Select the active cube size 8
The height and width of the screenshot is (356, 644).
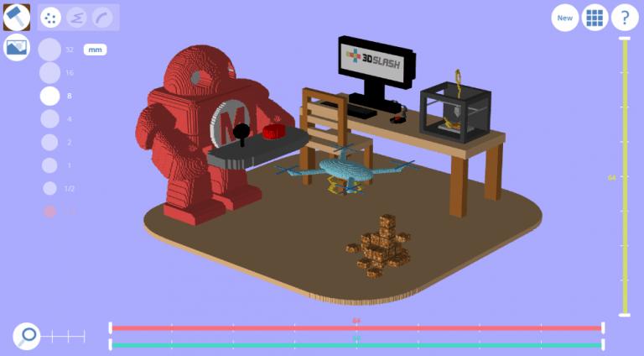click(50, 96)
